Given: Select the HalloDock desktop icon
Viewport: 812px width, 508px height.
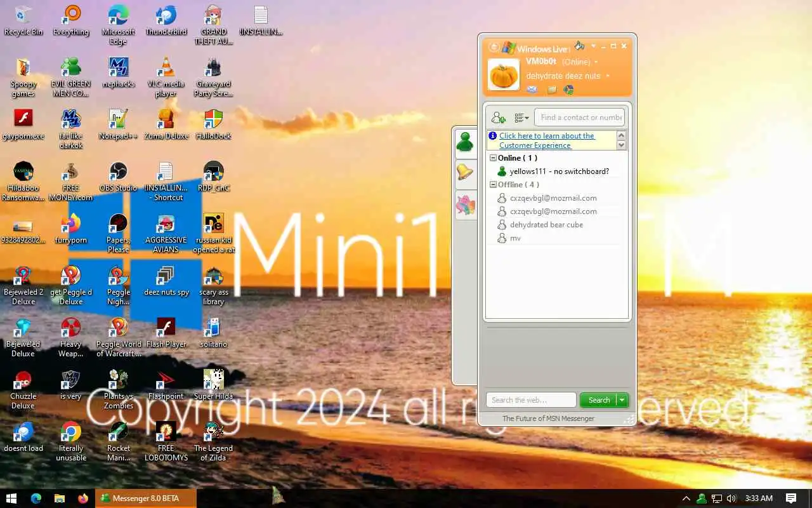Looking at the screenshot, I should click(214, 124).
